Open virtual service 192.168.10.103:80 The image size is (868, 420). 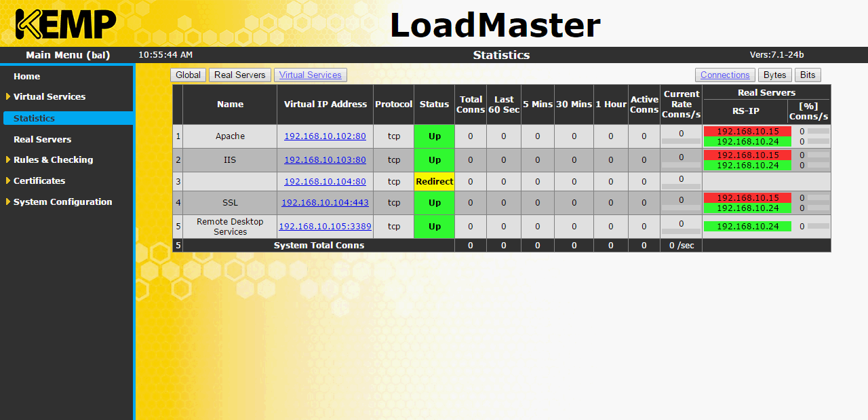click(325, 160)
